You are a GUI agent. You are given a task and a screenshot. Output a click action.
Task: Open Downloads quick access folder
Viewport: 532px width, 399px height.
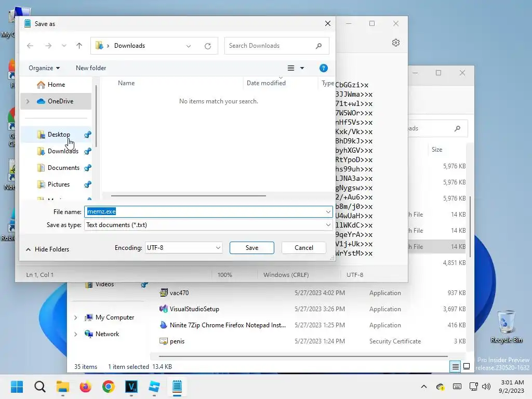click(x=56, y=151)
